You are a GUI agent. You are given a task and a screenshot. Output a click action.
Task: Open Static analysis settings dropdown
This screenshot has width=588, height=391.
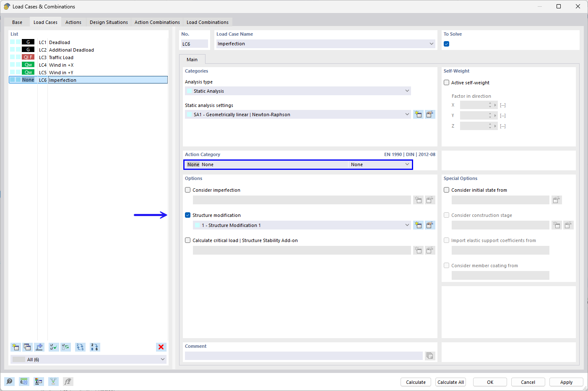click(x=407, y=115)
